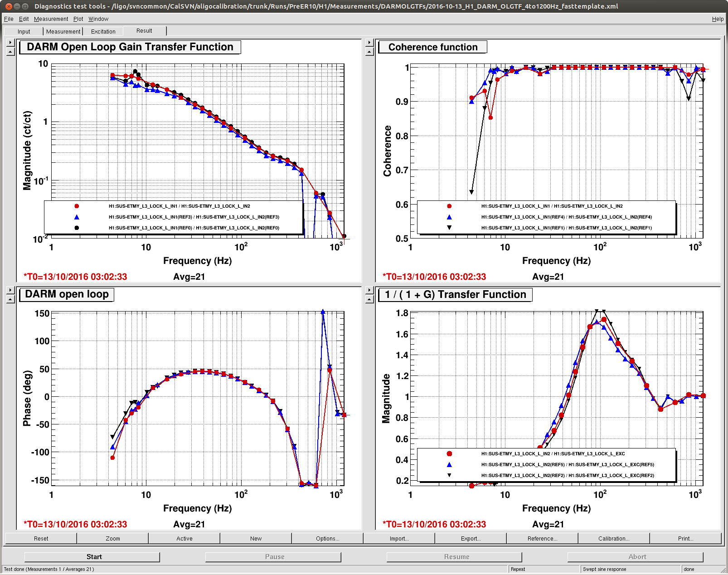Click up-arrow button beside DARM open loop plot
The width and height of the screenshot is (728, 575).
(x=11, y=299)
